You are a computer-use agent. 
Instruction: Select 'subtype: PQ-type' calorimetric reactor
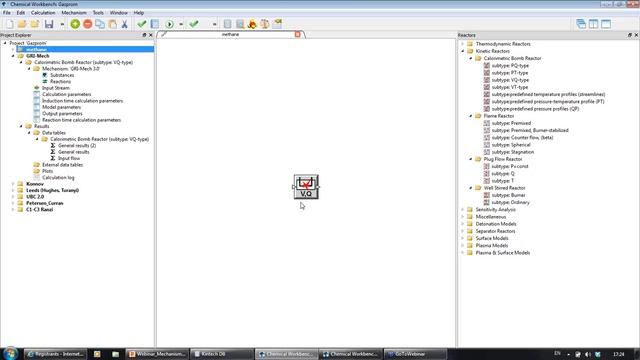[x=510, y=66]
